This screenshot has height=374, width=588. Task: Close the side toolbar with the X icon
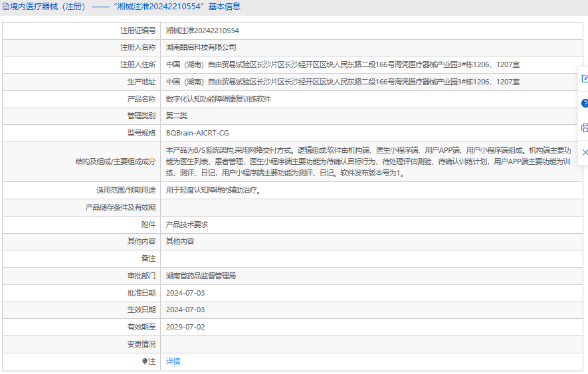tap(585, 152)
